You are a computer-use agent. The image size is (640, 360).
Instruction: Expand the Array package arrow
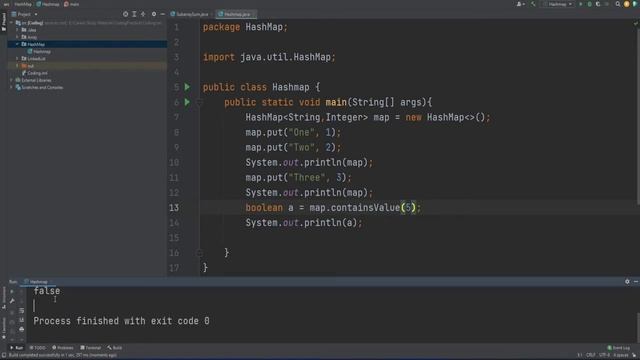[x=17, y=37]
